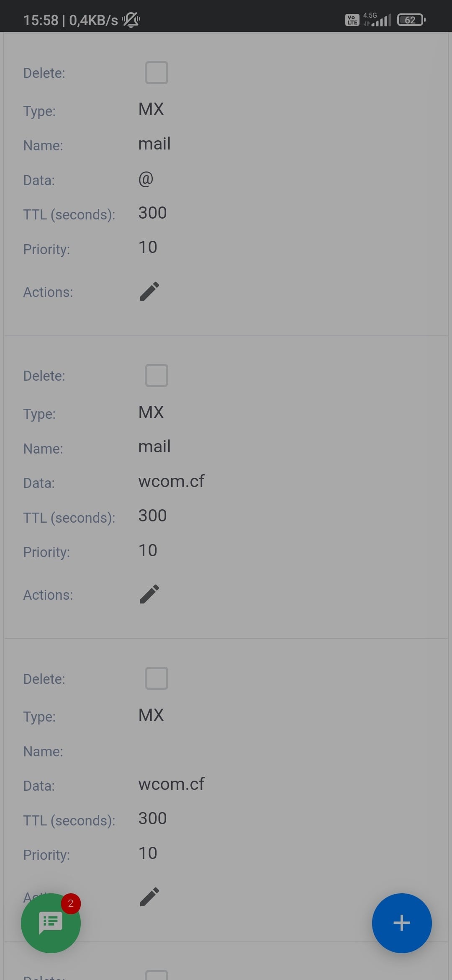Open the green chat messages button
Image resolution: width=452 pixels, height=980 pixels.
coord(51,923)
